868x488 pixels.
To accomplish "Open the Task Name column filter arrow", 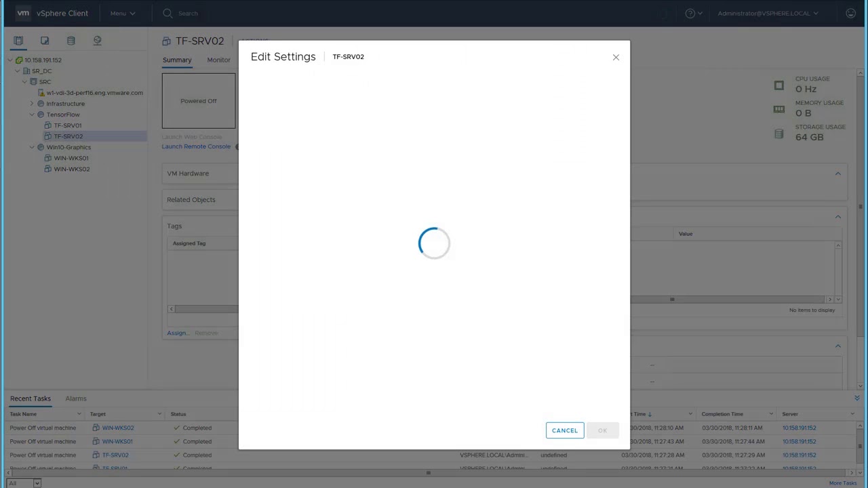I will (x=79, y=414).
